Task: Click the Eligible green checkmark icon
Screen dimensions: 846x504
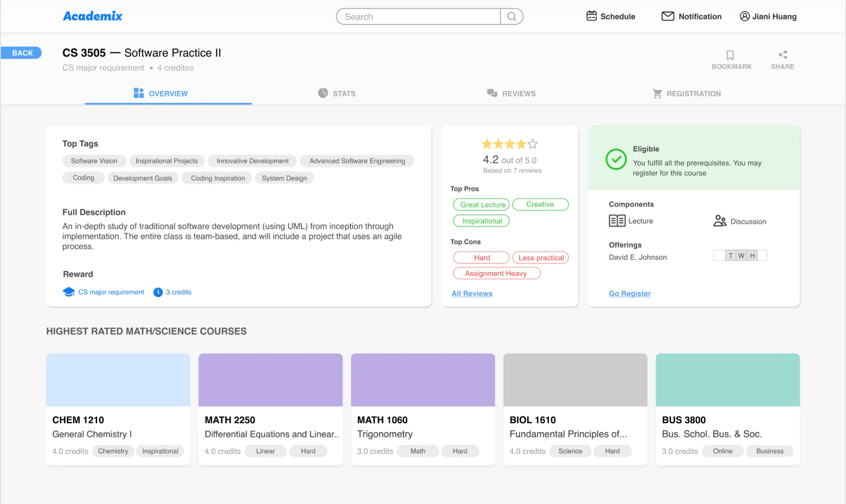Action: [615, 158]
